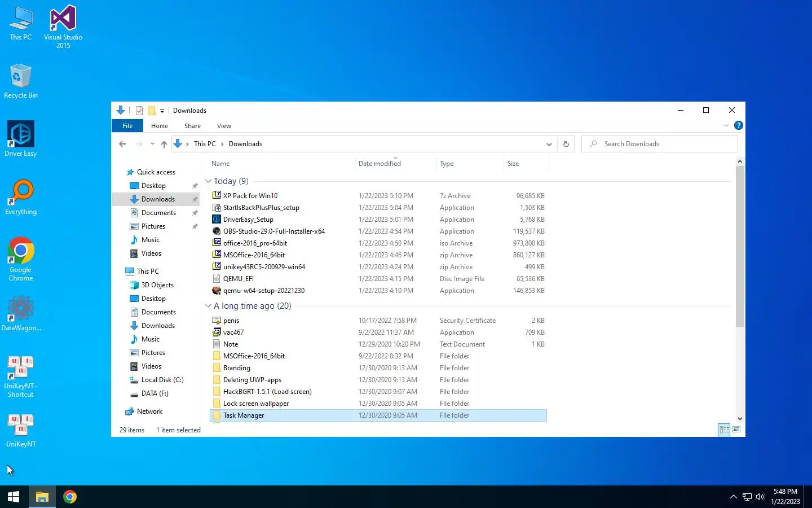Refresh the Downloads folder view
Viewport: 812px width, 508px height.
pyautogui.click(x=566, y=144)
